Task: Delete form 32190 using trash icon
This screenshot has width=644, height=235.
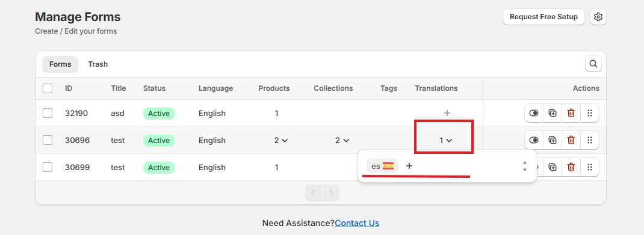Action: click(x=571, y=113)
